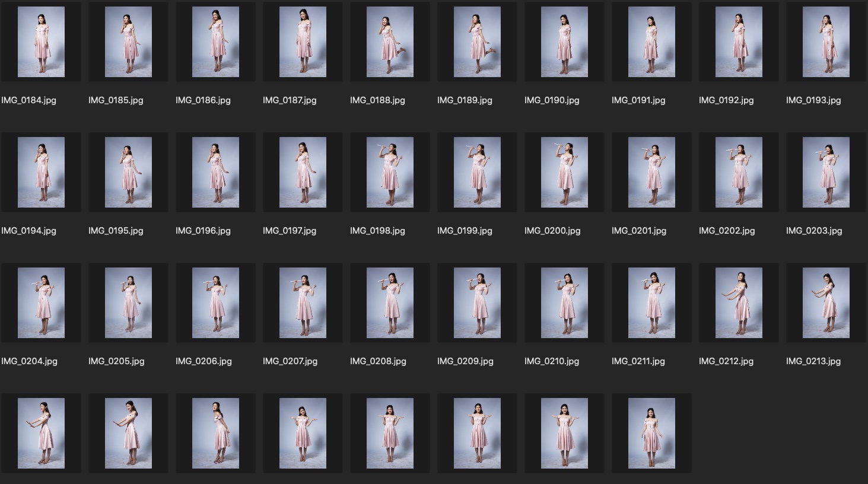
Task: Click the IMG_0186.jpg filename label
Action: pyautogui.click(x=203, y=100)
